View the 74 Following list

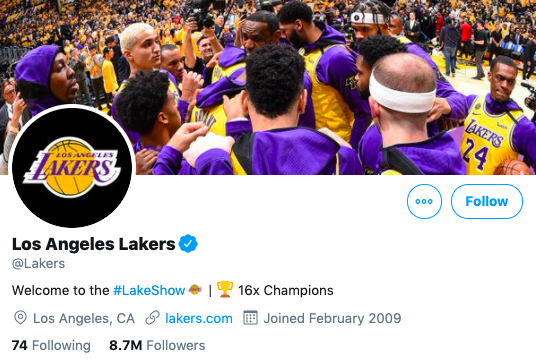click(x=51, y=345)
